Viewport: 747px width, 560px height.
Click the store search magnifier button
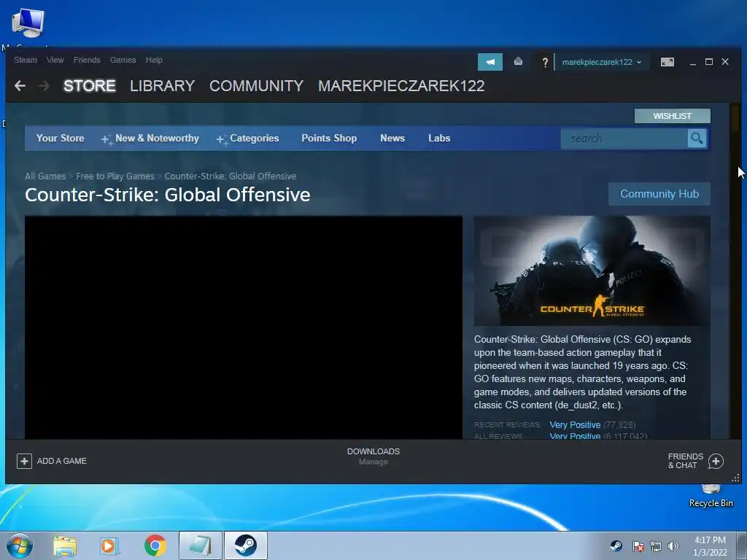click(x=697, y=139)
